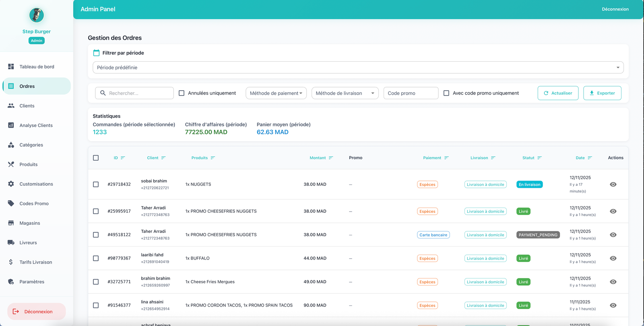Click the Livreurs truck icon
Image resolution: width=644 pixels, height=326 pixels.
coord(11,243)
